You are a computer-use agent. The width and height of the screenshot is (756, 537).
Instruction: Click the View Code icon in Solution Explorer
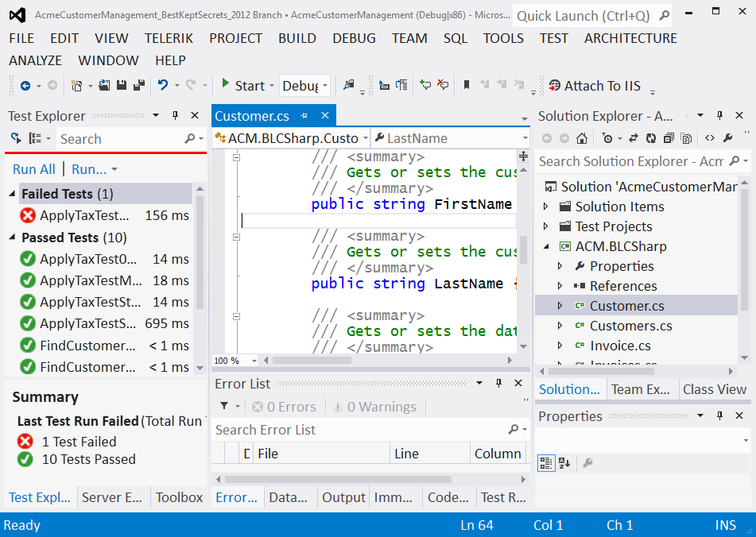(x=710, y=138)
